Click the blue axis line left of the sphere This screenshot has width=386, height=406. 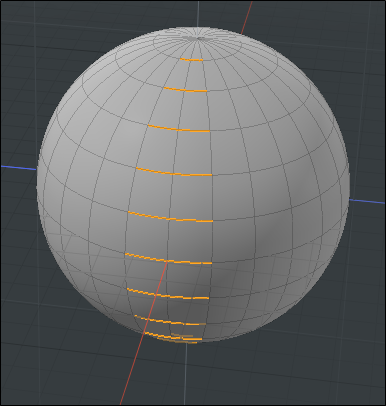tap(19, 168)
